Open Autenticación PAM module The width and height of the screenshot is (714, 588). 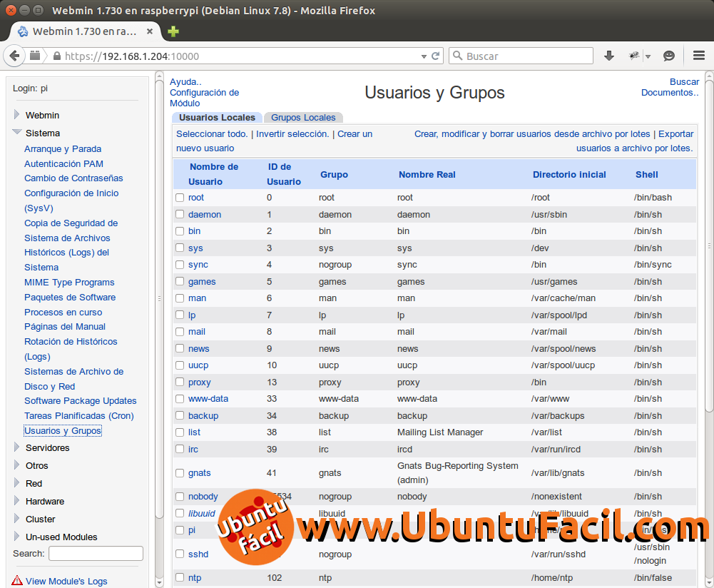pos(63,163)
